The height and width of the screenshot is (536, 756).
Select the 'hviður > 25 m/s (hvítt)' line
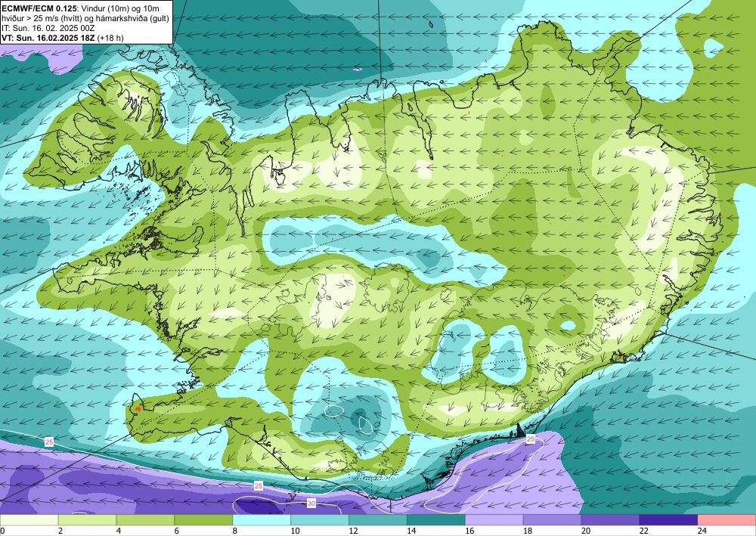(x=85, y=18)
